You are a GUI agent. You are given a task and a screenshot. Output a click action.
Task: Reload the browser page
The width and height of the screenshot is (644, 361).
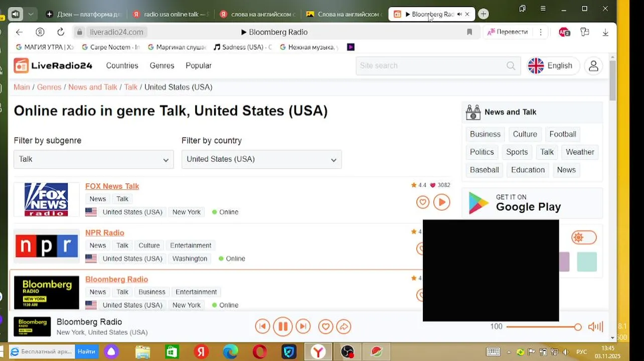tap(61, 32)
